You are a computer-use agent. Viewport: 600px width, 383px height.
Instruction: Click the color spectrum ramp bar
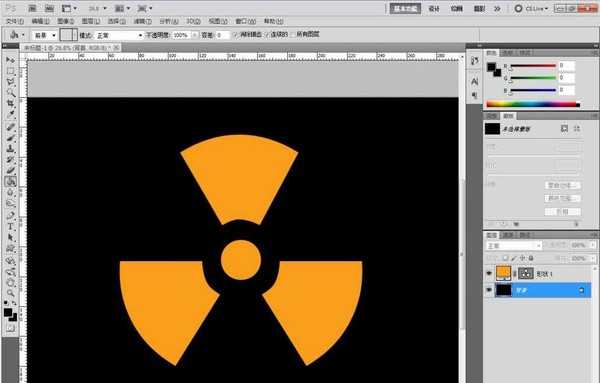[x=533, y=104]
